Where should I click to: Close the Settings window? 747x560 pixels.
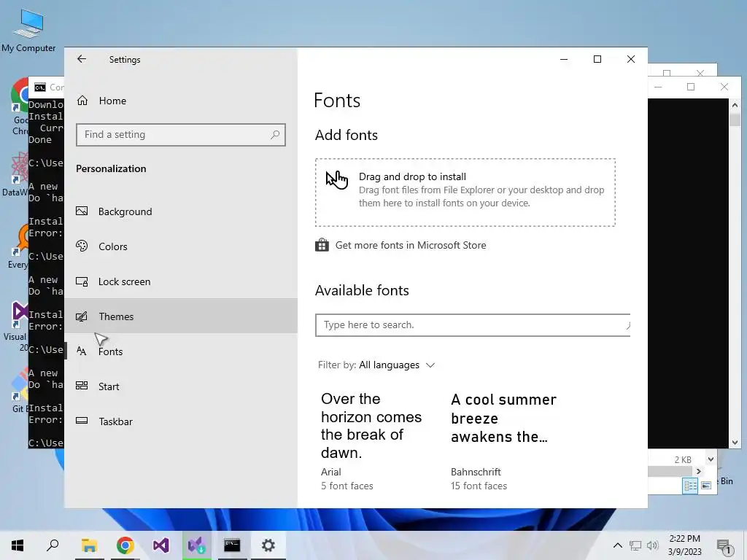[631, 59]
